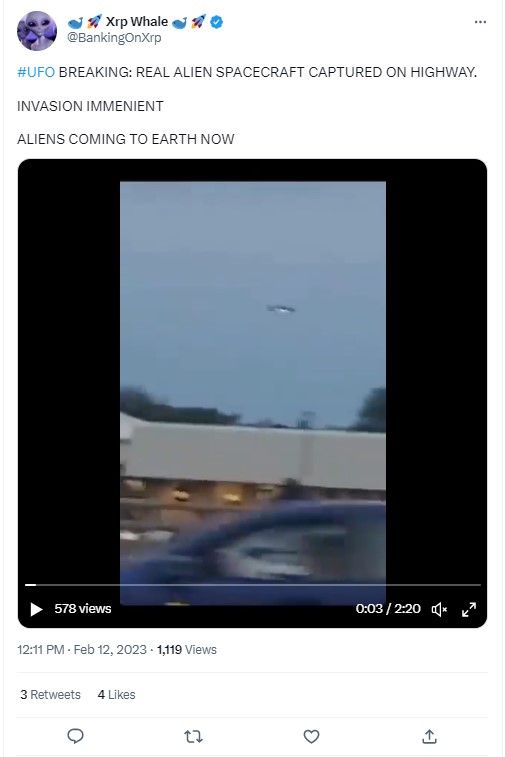Click the alien profile avatar

(37, 31)
